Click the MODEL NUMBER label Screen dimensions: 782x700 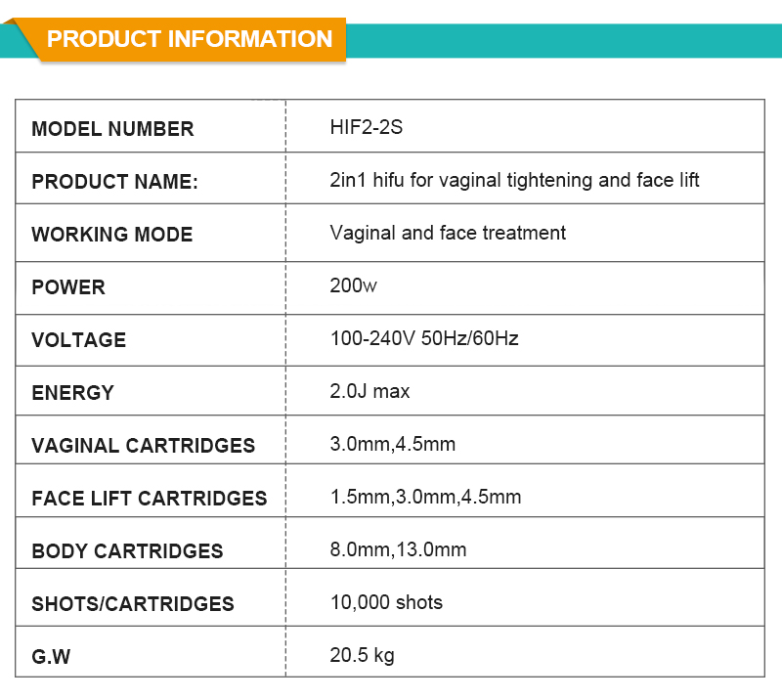[112, 129]
